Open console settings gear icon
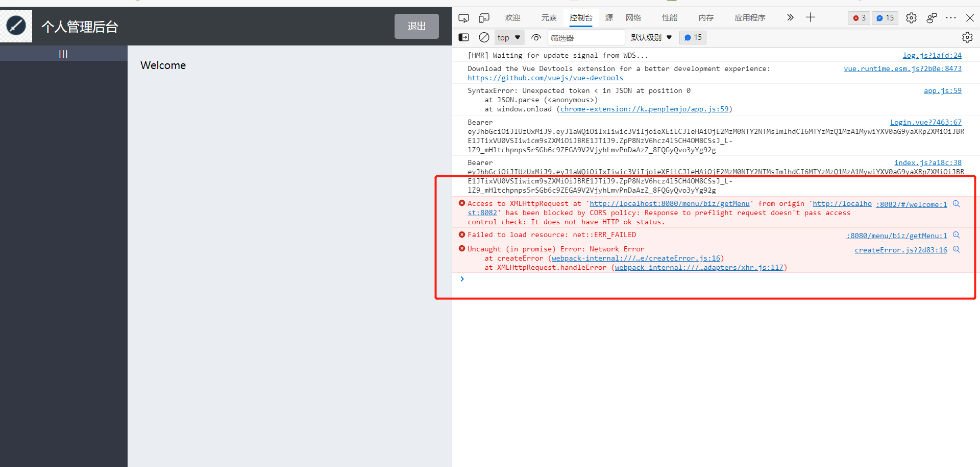This screenshot has width=980, height=467. (967, 37)
